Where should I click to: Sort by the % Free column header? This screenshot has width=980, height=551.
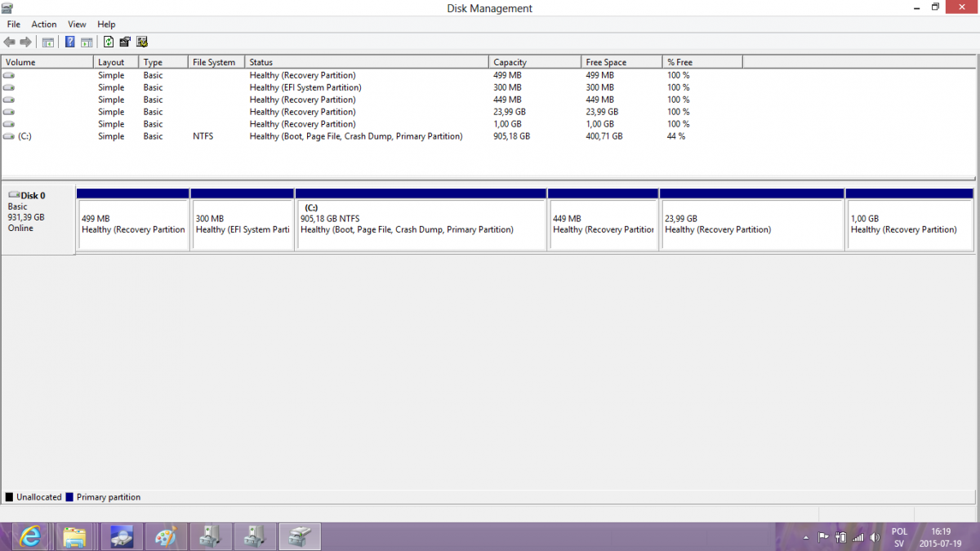tap(702, 62)
